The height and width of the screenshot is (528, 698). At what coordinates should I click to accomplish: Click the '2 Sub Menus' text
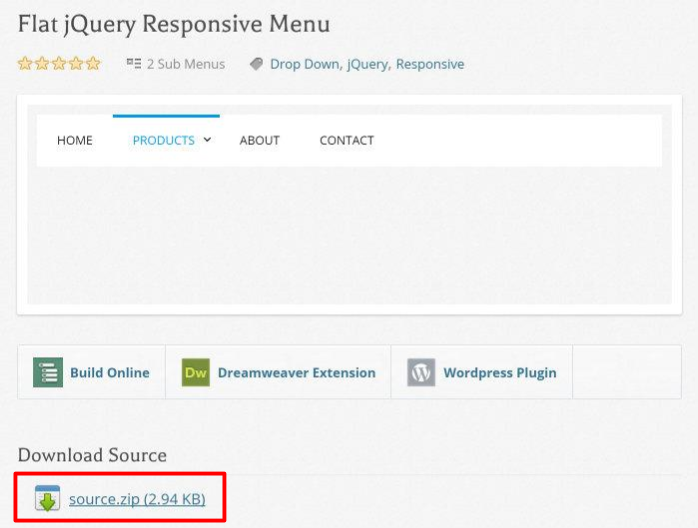186,64
